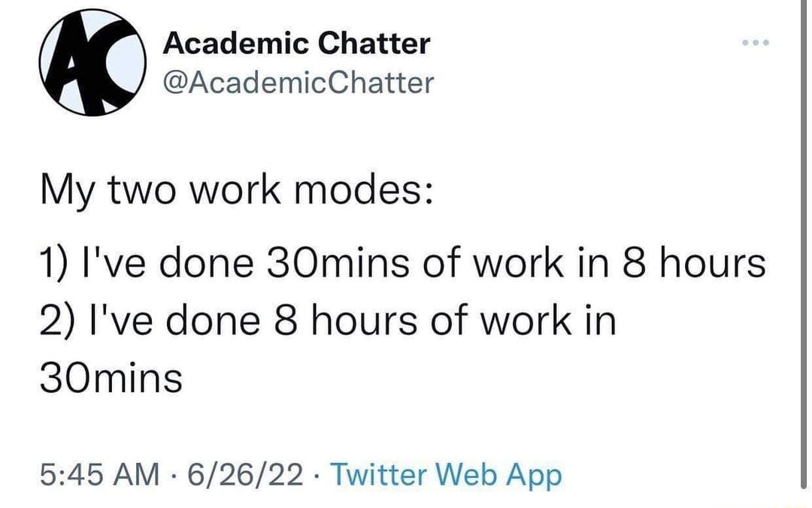The height and width of the screenshot is (508, 812).
Task: Click work mode item number 2
Action: tap(329, 319)
